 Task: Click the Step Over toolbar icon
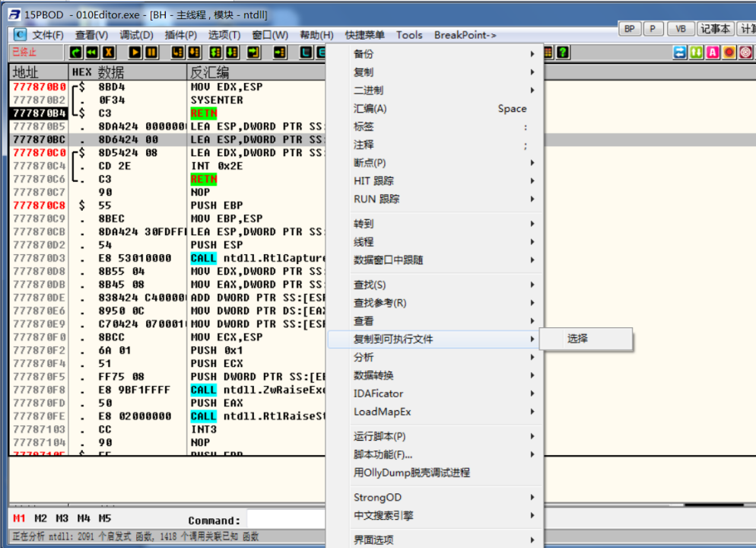tap(194, 53)
